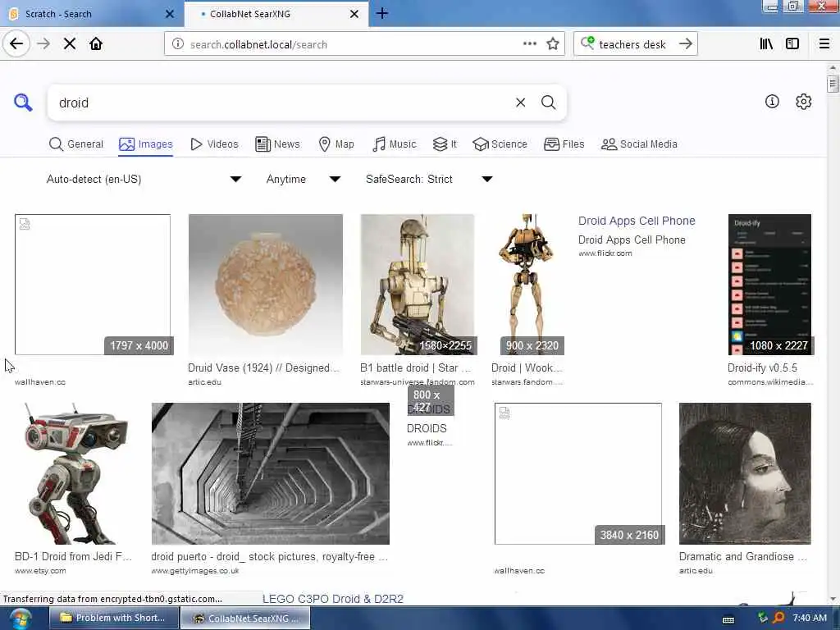This screenshot has width=840, height=630.
Task: Toggle the sidebar view icon
Action: [x=792, y=44]
